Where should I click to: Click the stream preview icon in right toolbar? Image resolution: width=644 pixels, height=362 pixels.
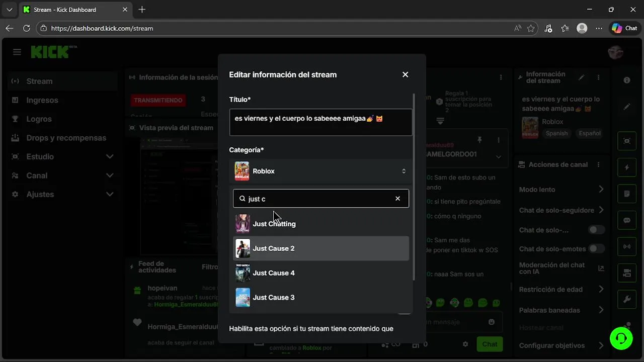pyautogui.click(x=627, y=141)
